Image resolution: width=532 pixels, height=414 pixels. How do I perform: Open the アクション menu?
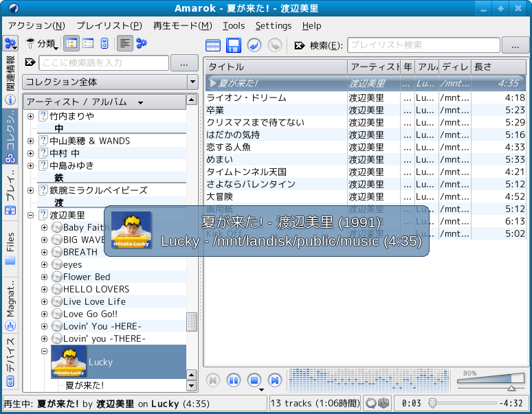tap(36, 26)
